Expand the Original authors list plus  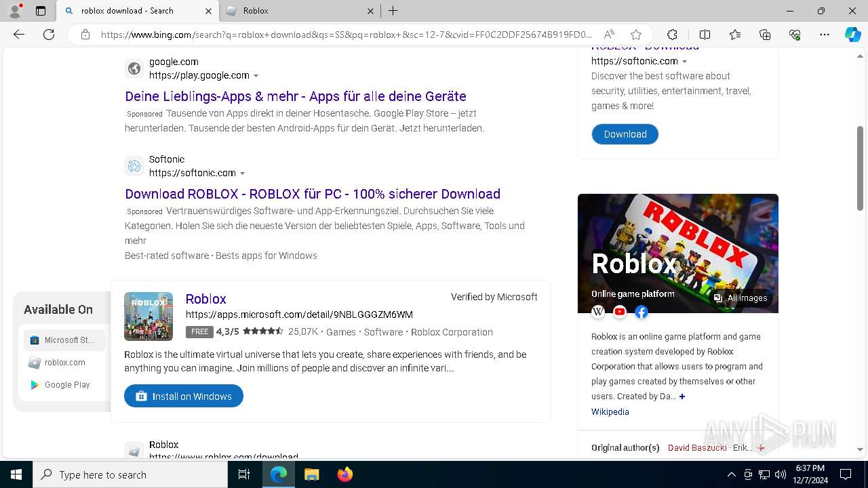(761, 448)
